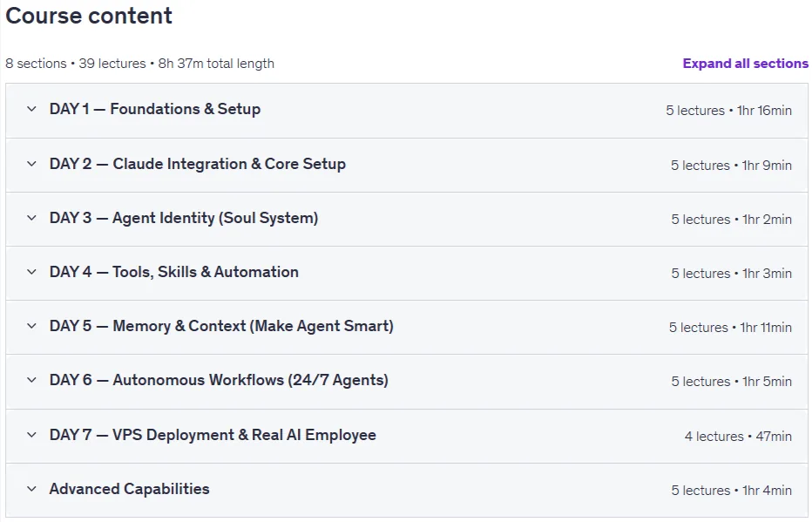
Task: Select DAY 4 — Tools, Skills & Automation
Action: click(174, 272)
